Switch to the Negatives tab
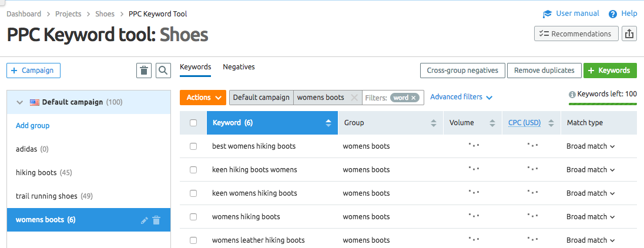This screenshot has height=248, width=644. click(239, 67)
